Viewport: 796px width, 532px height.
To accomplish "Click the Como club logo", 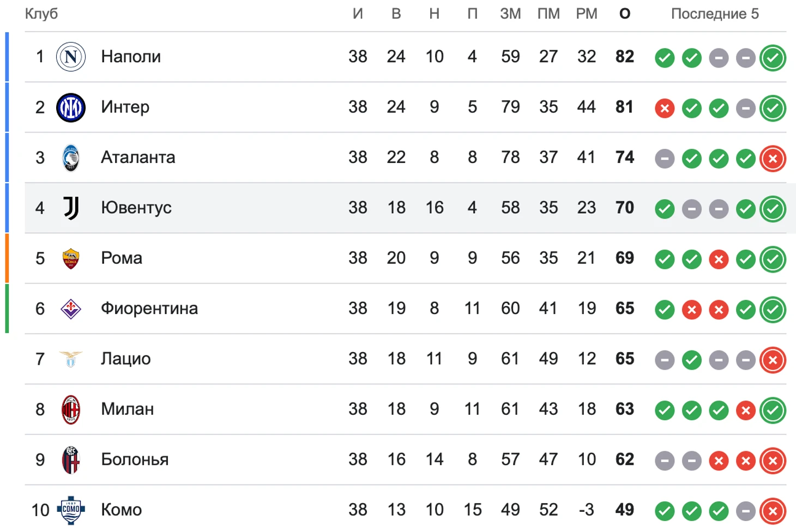I will (x=71, y=510).
